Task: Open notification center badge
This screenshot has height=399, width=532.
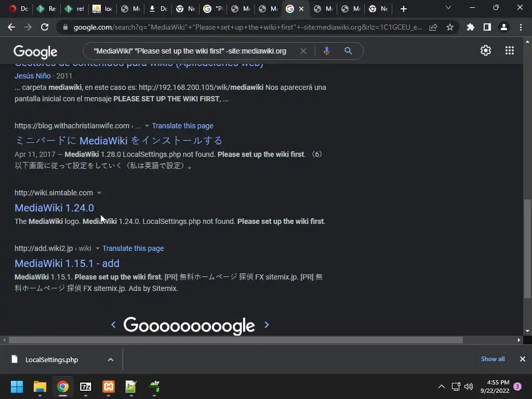Action: [x=517, y=387]
